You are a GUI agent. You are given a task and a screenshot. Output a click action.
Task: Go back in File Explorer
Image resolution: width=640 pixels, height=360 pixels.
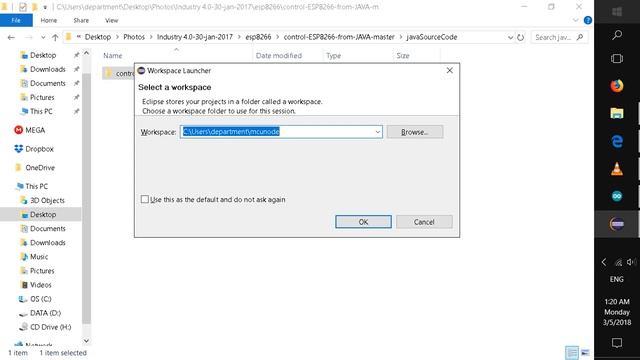pyautogui.click(x=11, y=37)
